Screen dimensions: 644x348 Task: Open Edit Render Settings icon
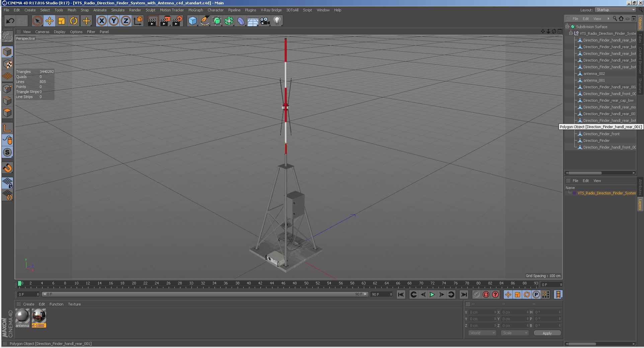[177, 21]
